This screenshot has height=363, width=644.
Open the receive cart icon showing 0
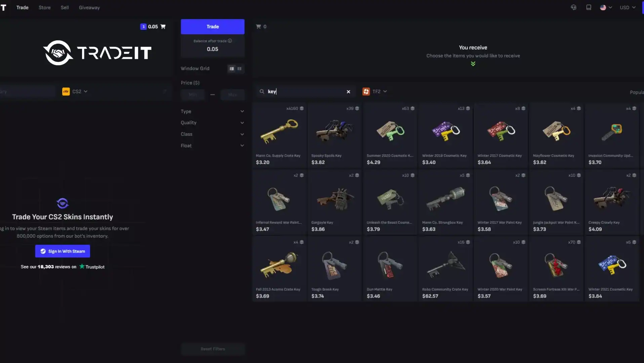258,27
